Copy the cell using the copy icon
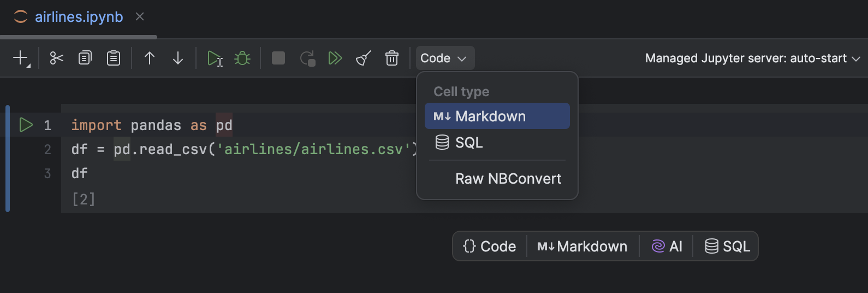This screenshot has height=293, width=868. [x=85, y=58]
